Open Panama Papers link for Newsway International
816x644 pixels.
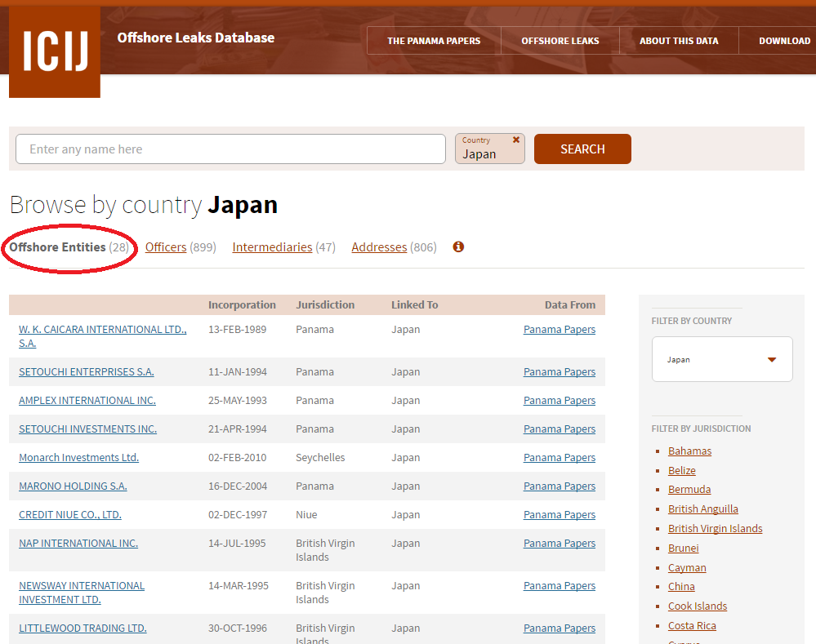560,586
